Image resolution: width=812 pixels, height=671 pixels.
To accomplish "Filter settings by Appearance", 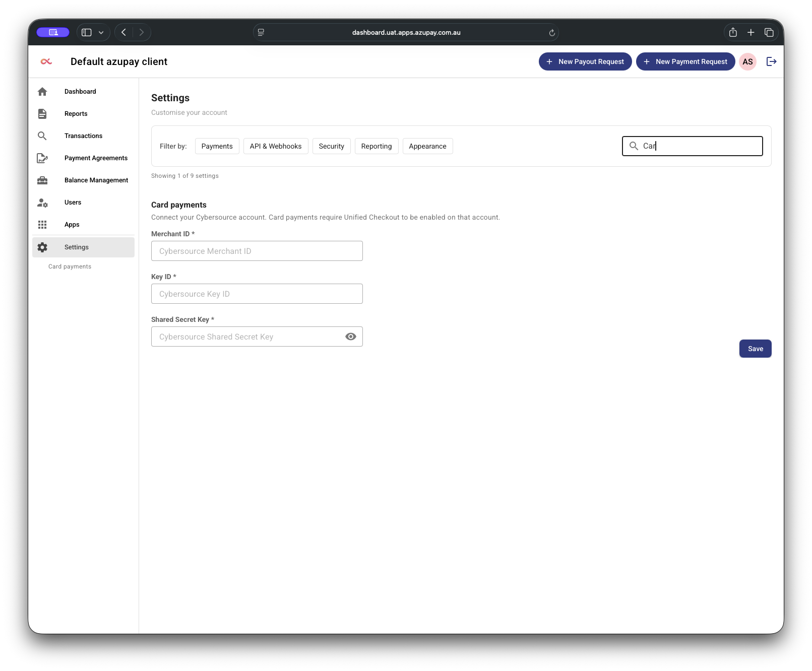I will pos(427,146).
